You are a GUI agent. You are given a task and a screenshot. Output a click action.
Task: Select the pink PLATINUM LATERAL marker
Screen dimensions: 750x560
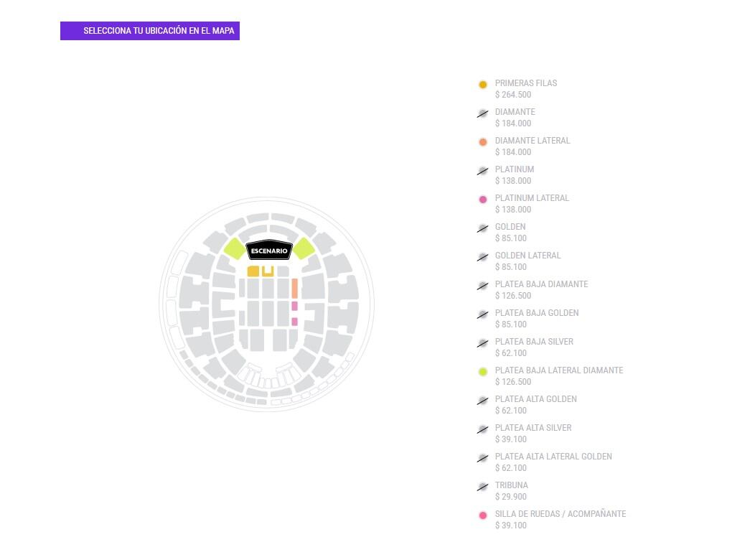483,199
